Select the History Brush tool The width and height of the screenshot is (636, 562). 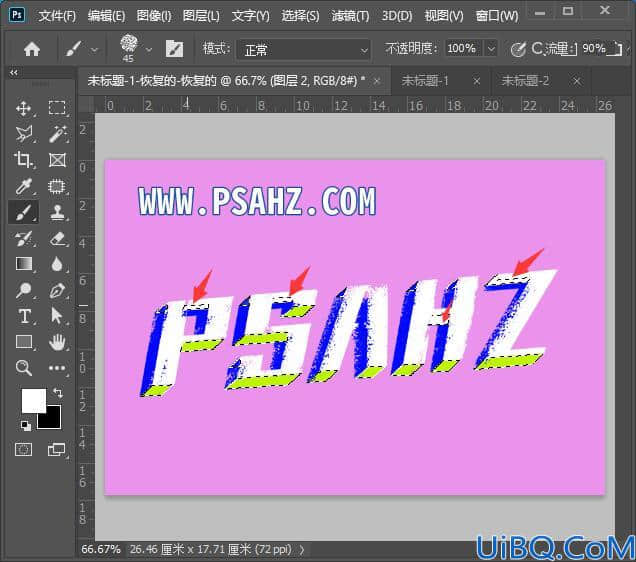tap(24, 238)
